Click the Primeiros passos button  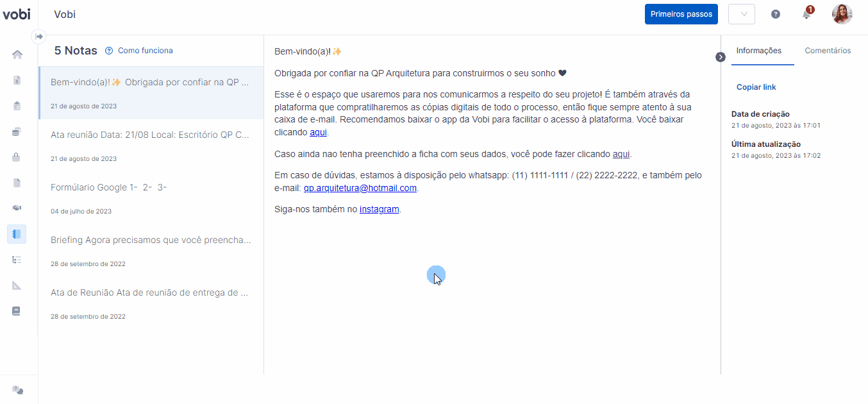[x=681, y=14]
